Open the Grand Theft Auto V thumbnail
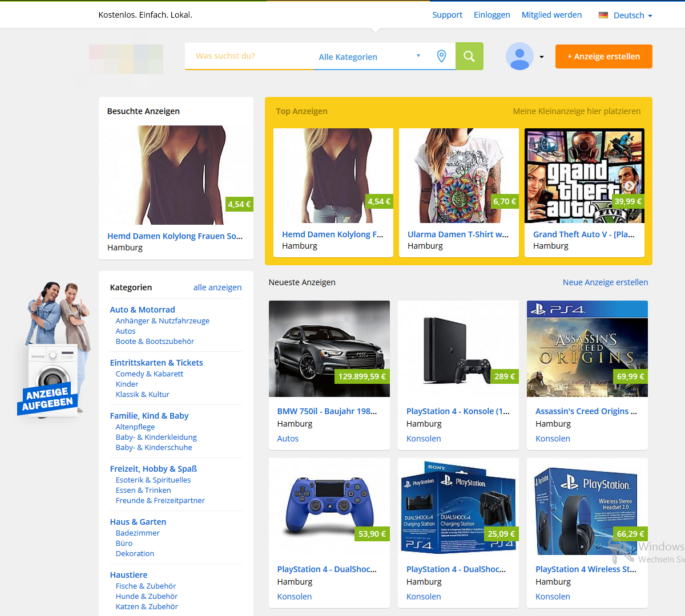 (584, 176)
